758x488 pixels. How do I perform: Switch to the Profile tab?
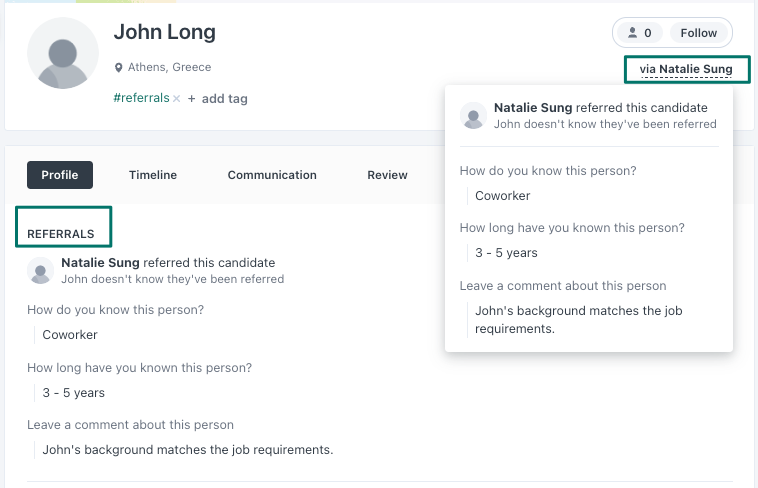[60, 175]
